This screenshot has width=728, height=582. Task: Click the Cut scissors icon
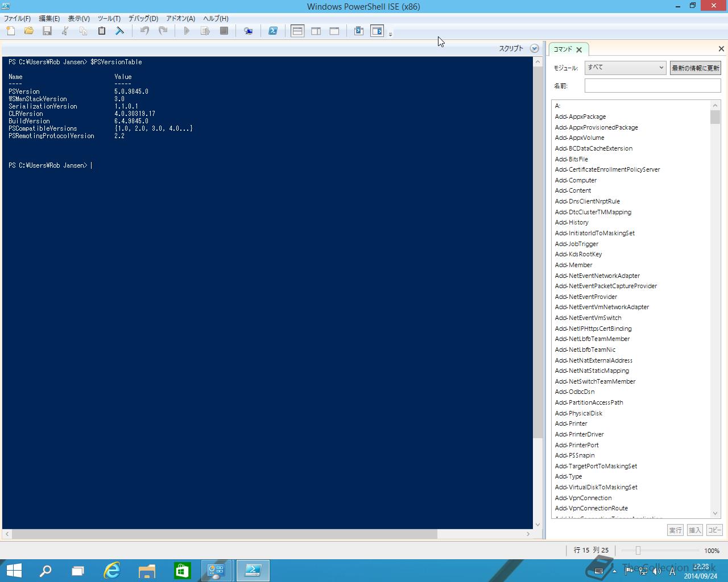[x=65, y=31]
